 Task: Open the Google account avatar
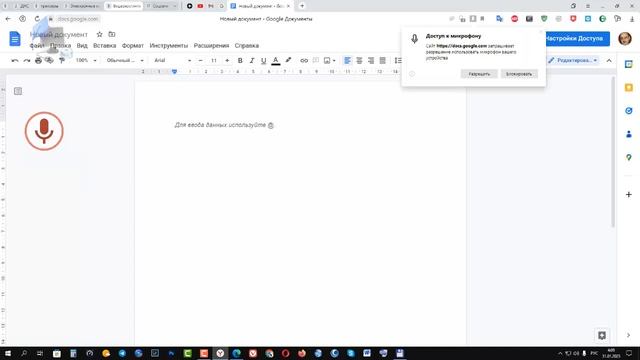point(624,38)
